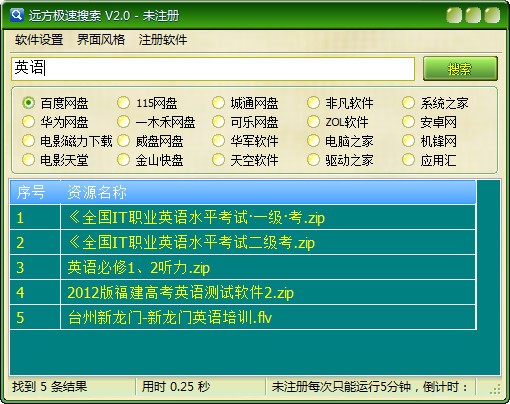The image size is (510, 404).
Task: Close the window with last green orb
Action: pyautogui.click(x=492, y=15)
